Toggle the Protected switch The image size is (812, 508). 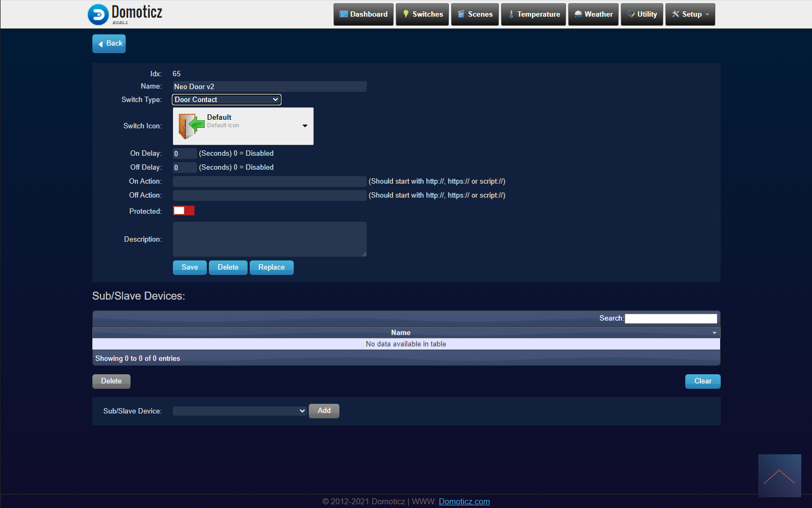pos(184,211)
